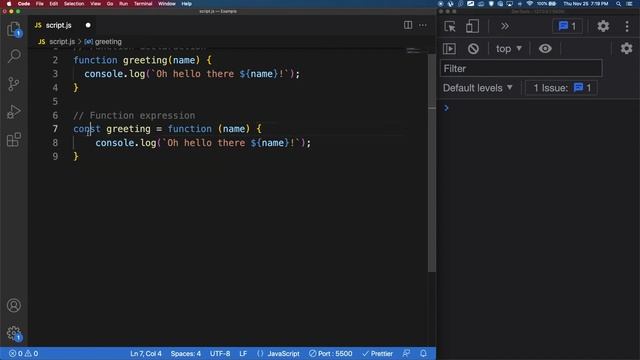Click the console prompt line
640x360 pixels.
pyautogui.click(x=538, y=108)
